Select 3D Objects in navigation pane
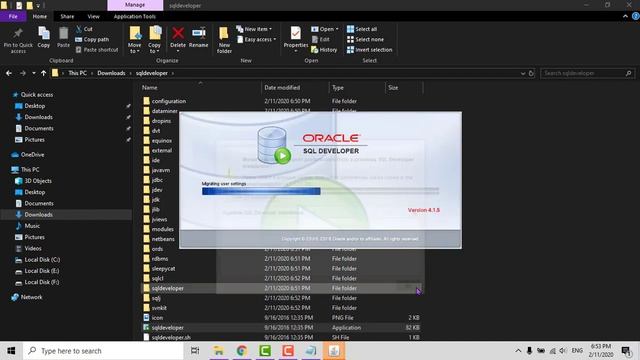Image resolution: width=640 pixels, height=360 pixels. [x=38, y=180]
